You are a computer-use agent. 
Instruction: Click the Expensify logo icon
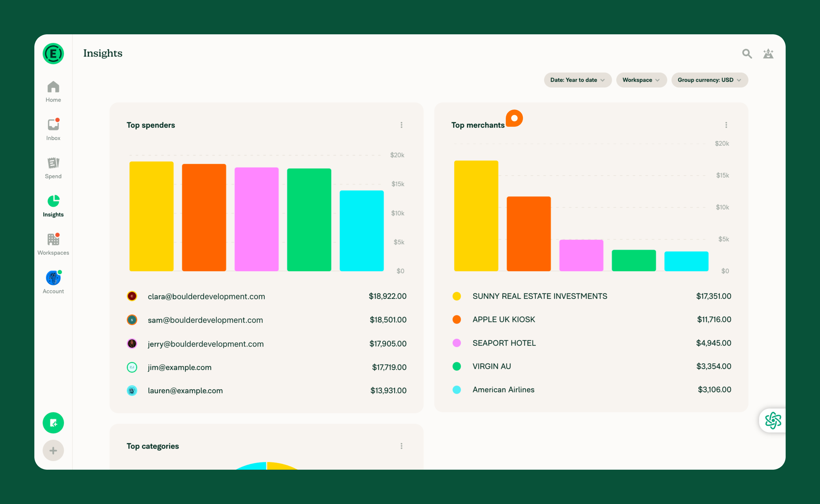53,54
